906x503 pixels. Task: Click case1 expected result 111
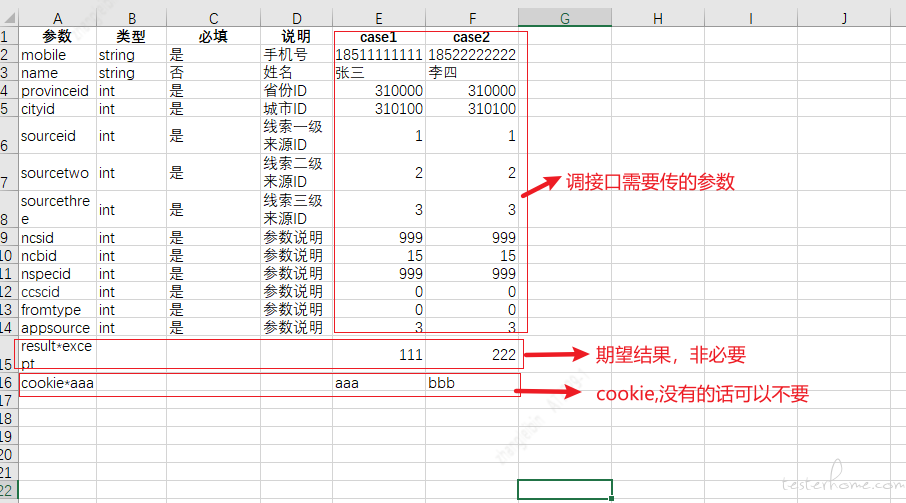[379, 355]
